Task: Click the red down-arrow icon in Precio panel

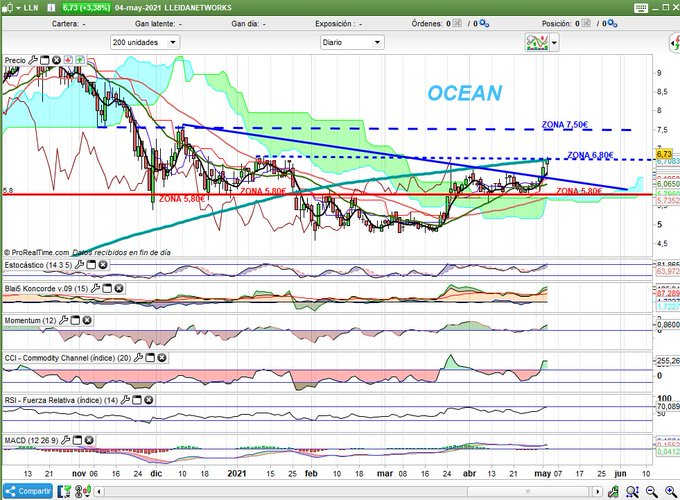Action: pyautogui.click(x=68, y=60)
